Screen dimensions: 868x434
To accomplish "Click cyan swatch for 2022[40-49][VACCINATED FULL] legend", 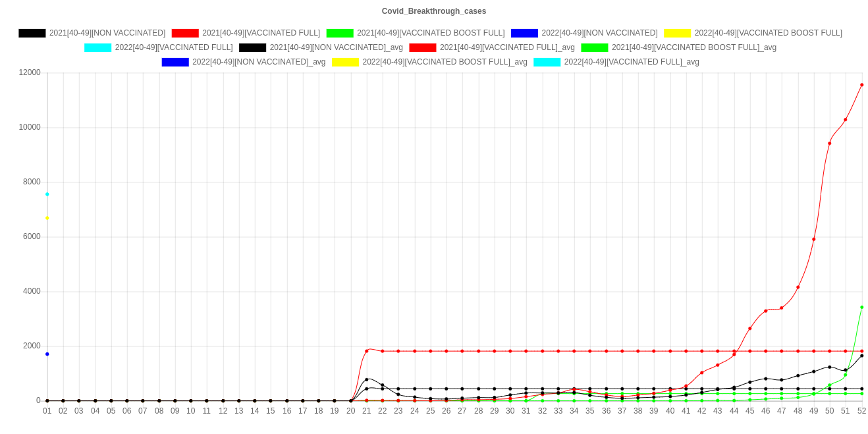I will click(97, 47).
